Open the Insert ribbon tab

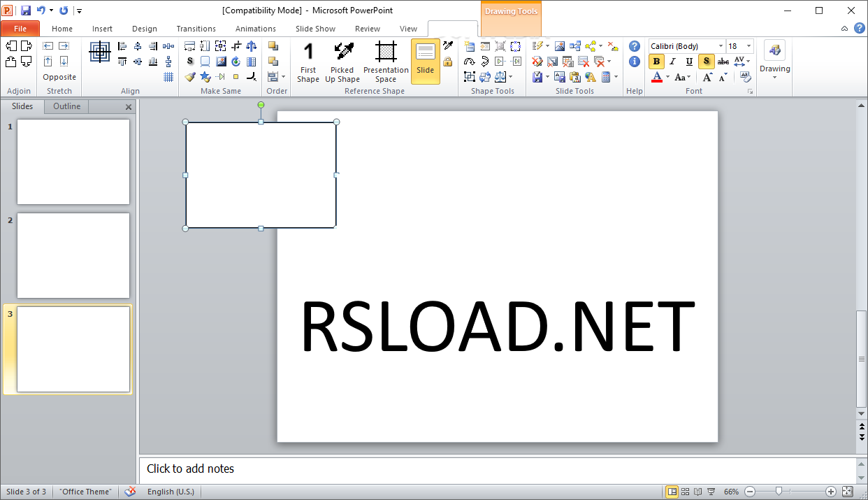(x=102, y=29)
